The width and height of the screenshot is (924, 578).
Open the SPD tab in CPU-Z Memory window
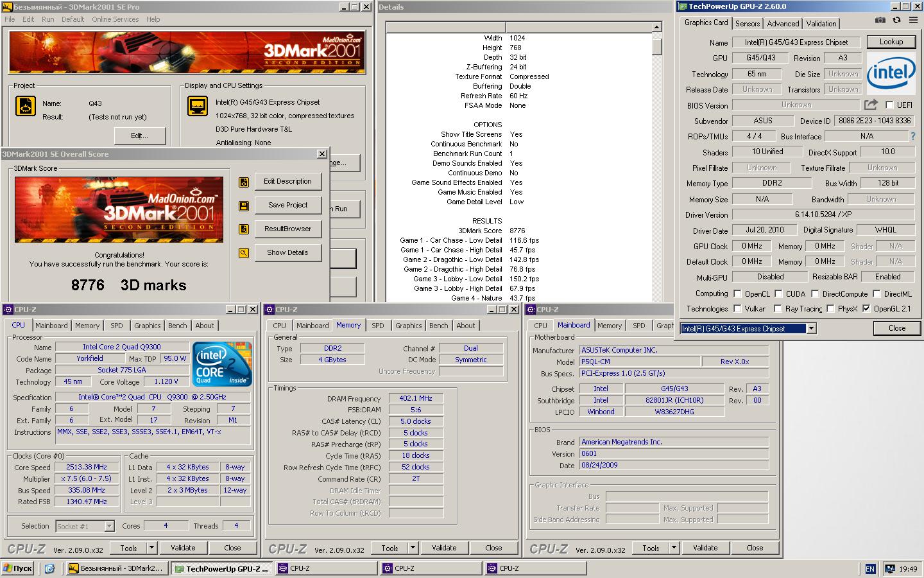tap(378, 326)
